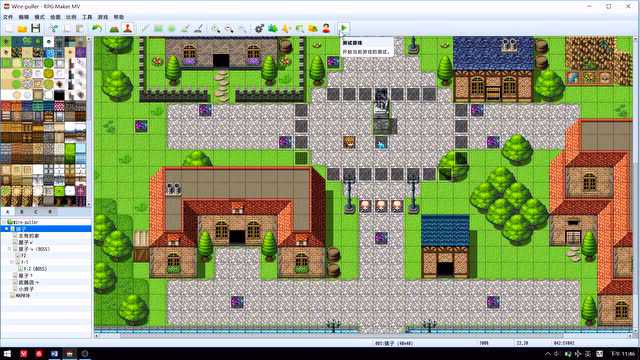This screenshot has width=640, height=360.
Task: Switch to Event editing mode
Action: [x=128, y=28]
